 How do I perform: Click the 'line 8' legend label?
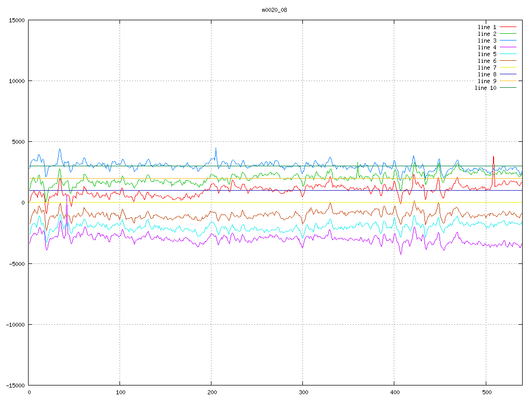[x=487, y=74]
